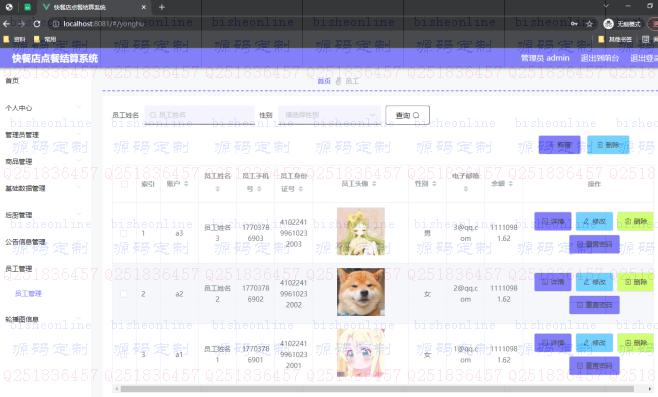Click the horizontal scrollbar below the table
Image resolution: width=658 pixels, height=397 pixels.
pos(377,389)
